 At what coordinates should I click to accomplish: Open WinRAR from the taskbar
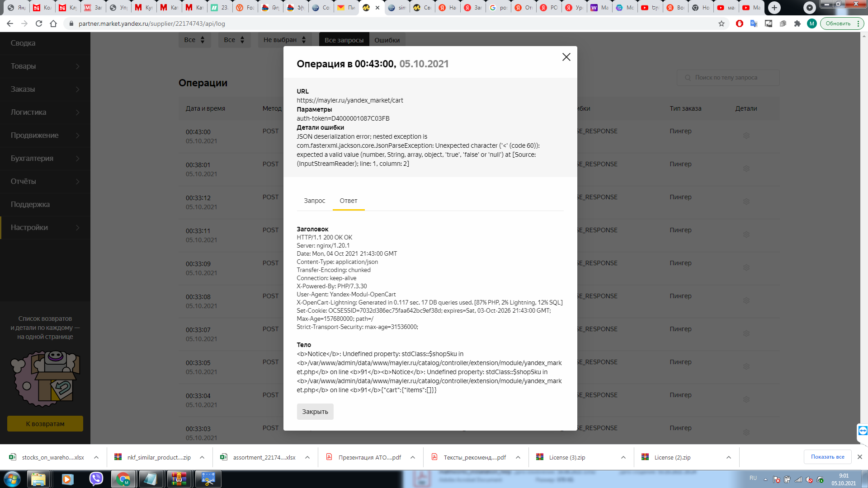click(179, 479)
